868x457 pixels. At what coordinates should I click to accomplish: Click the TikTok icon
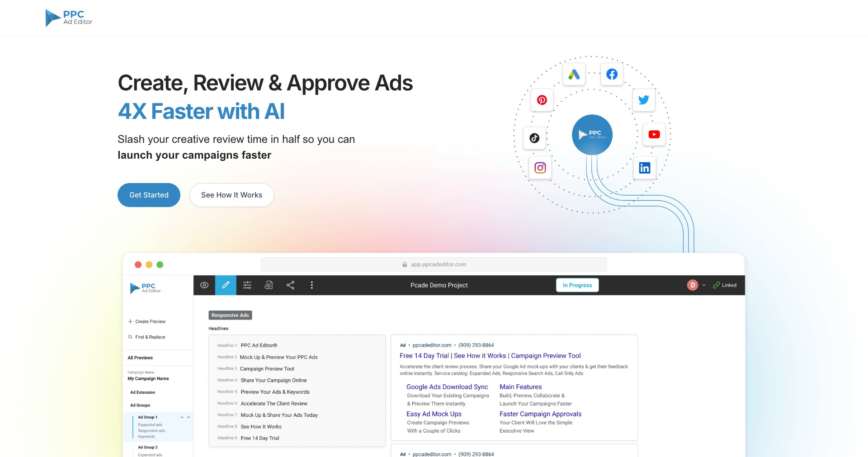click(x=534, y=138)
